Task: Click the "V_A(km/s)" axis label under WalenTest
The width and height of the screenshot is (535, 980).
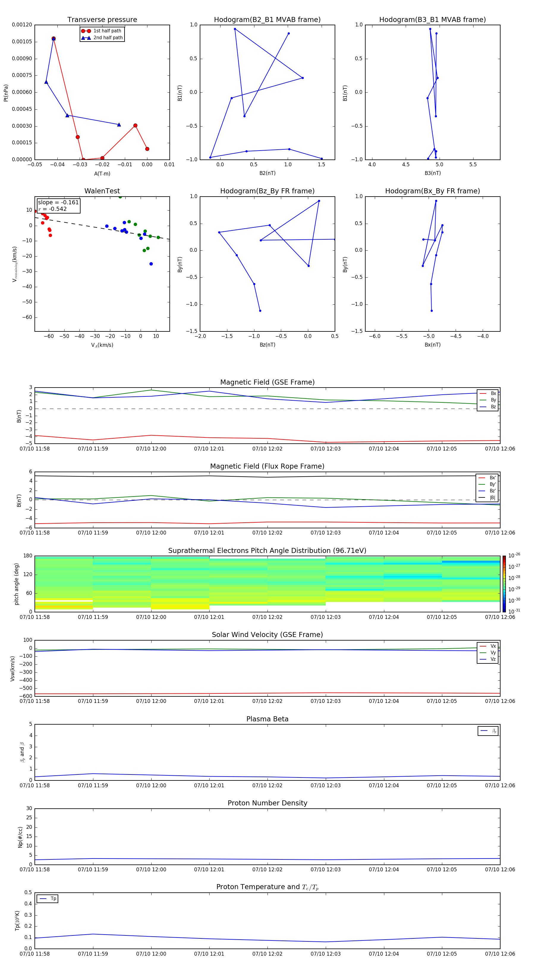Action: [102, 345]
